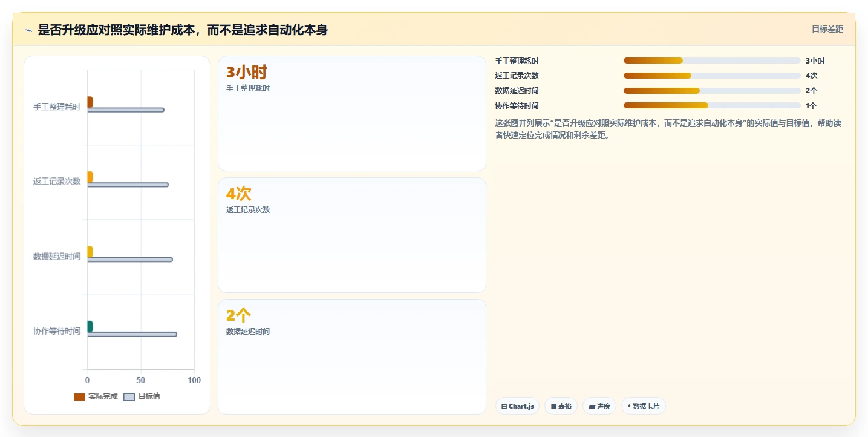Click the 手工整理耗时 actual bar in chart
This screenshot has width=868, height=437.
tap(90, 102)
